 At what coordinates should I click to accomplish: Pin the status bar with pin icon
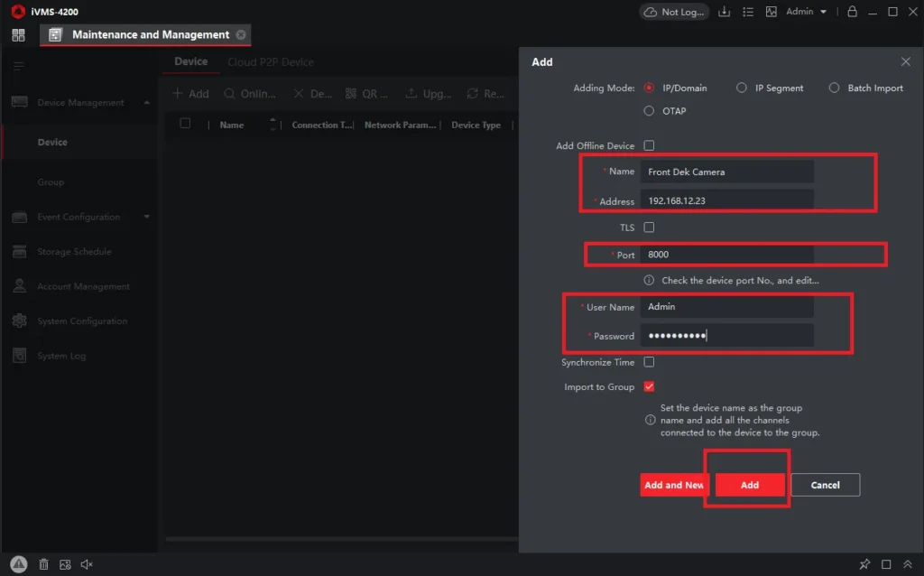(x=864, y=564)
